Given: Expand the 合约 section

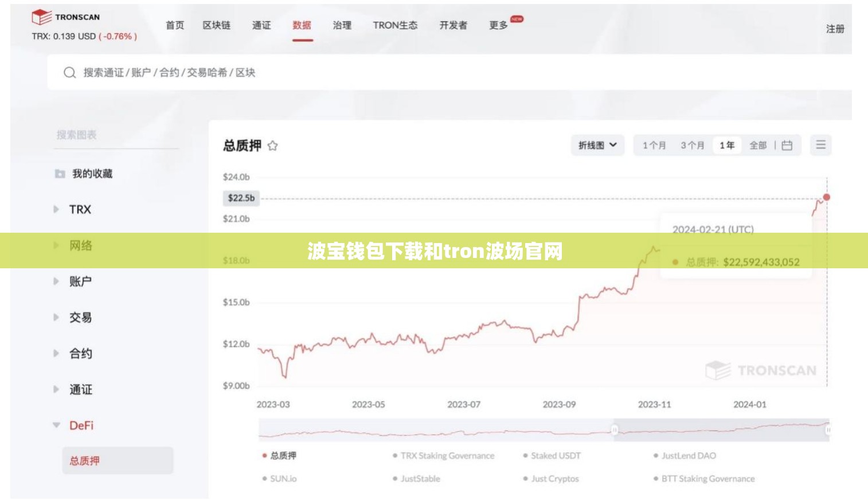Looking at the screenshot, I should (56, 353).
